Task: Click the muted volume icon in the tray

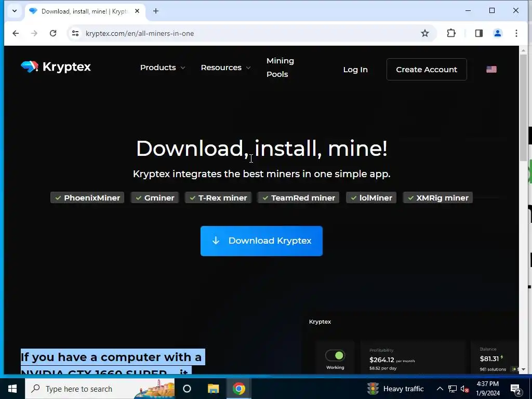Action: click(x=464, y=389)
